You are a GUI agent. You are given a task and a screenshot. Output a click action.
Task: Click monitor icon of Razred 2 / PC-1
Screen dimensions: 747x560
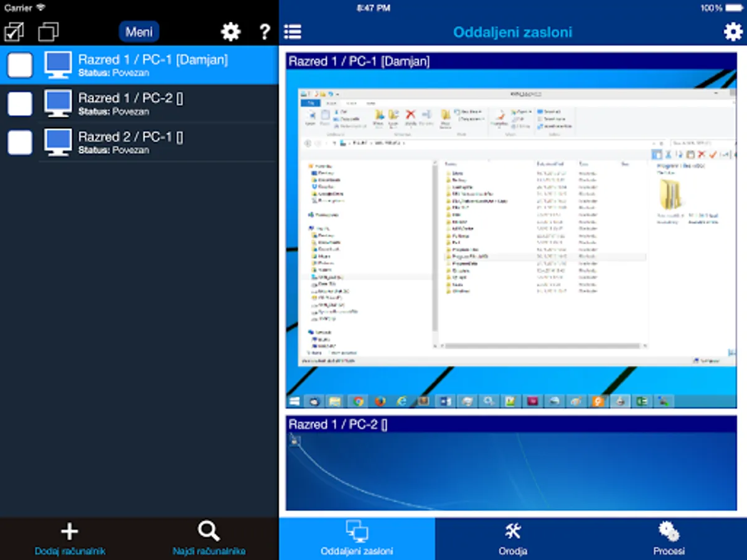click(59, 142)
